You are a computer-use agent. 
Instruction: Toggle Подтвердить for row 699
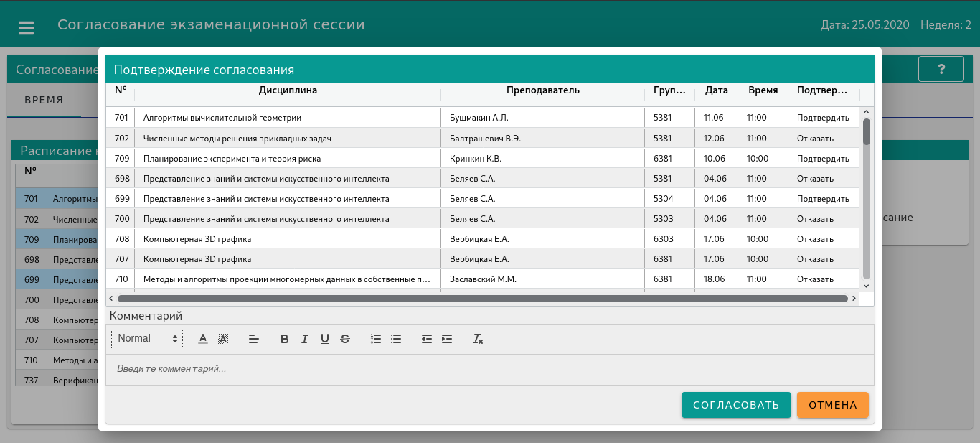[823, 198]
